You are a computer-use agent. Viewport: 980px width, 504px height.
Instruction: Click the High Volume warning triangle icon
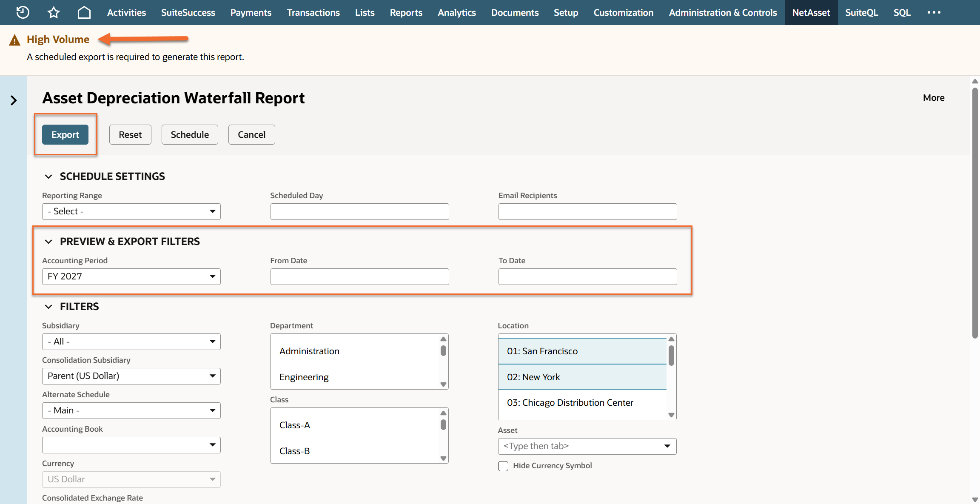14,40
